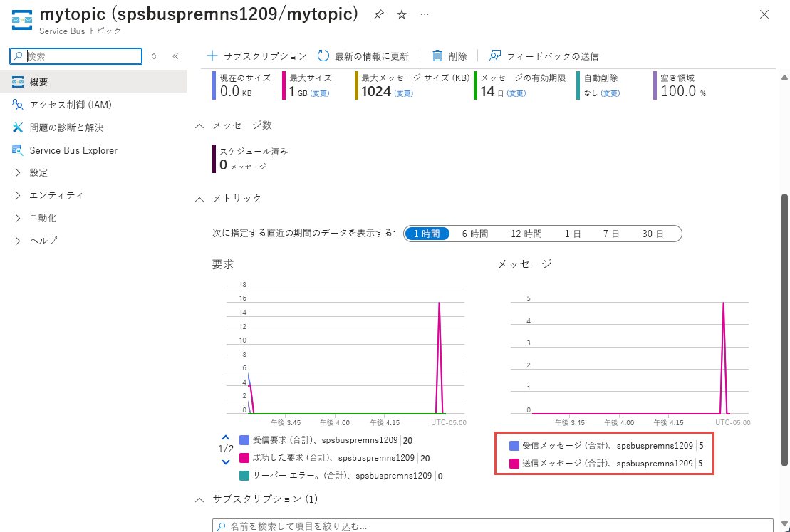Click the scrollbar up arrow

click(x=784, y=77)
